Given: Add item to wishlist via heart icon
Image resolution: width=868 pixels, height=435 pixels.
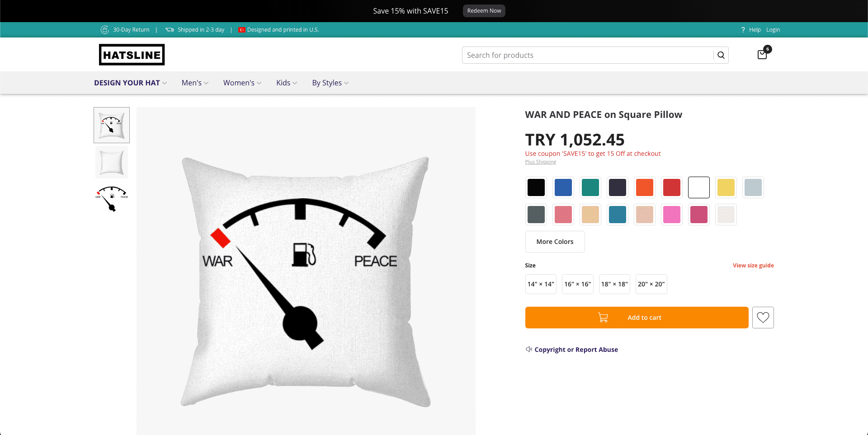Looking at the screenshot, I should click(763, 317).
